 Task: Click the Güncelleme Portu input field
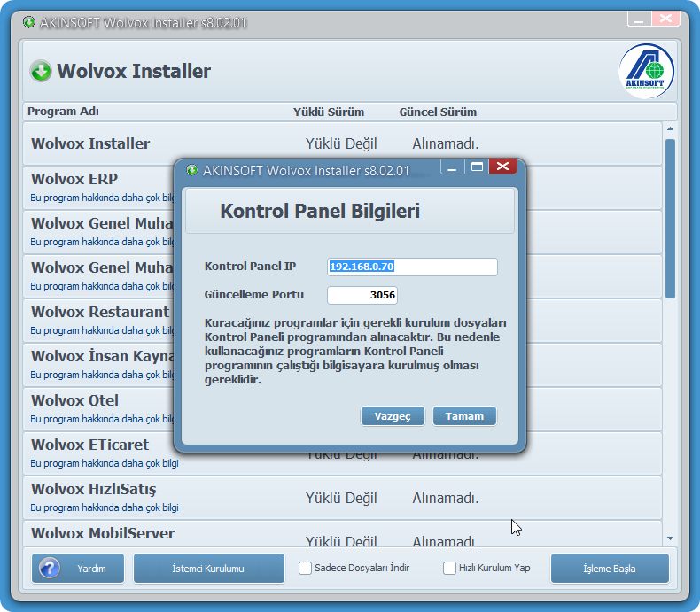[x=362, y=295]
